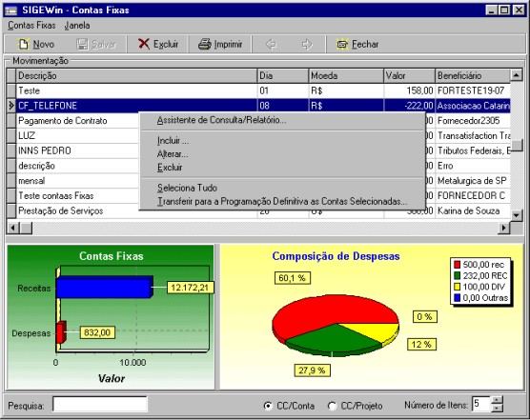Click the row selector of CF_TELEFONE
The height and width of the screenshot is (420, 530).
pyautogui.click(x=11, y=106)
